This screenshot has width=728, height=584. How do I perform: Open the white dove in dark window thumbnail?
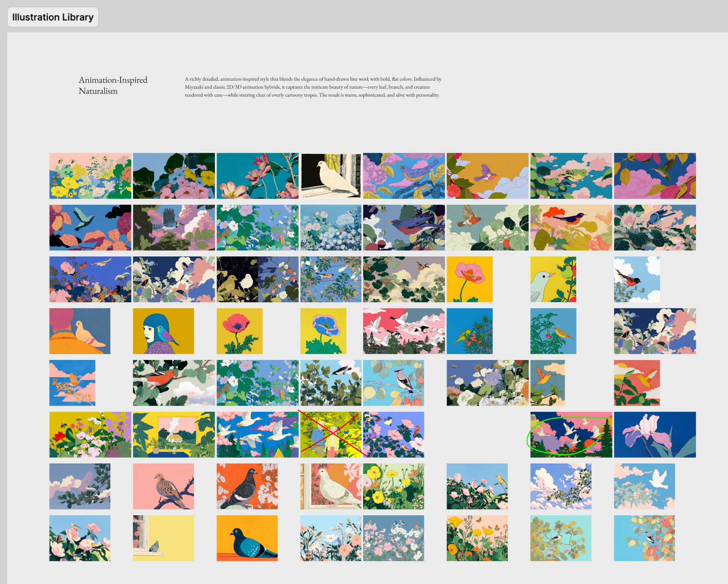(331, 176)
